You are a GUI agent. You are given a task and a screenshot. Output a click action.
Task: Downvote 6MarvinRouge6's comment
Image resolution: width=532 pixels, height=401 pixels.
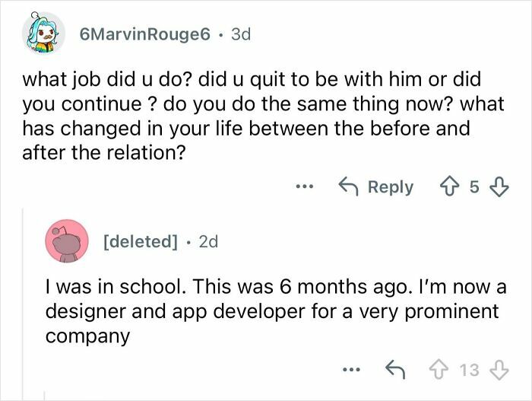[500, 187]
